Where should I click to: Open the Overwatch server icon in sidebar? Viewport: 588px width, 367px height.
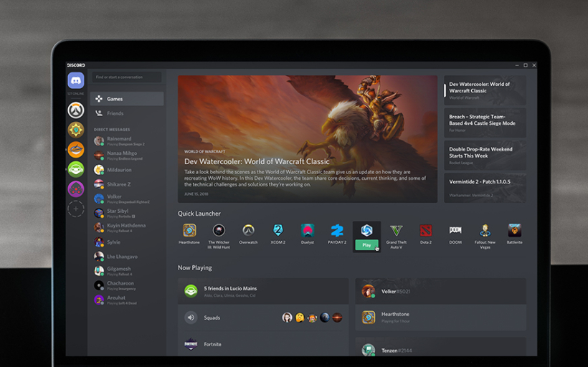(x=76, y=110)
